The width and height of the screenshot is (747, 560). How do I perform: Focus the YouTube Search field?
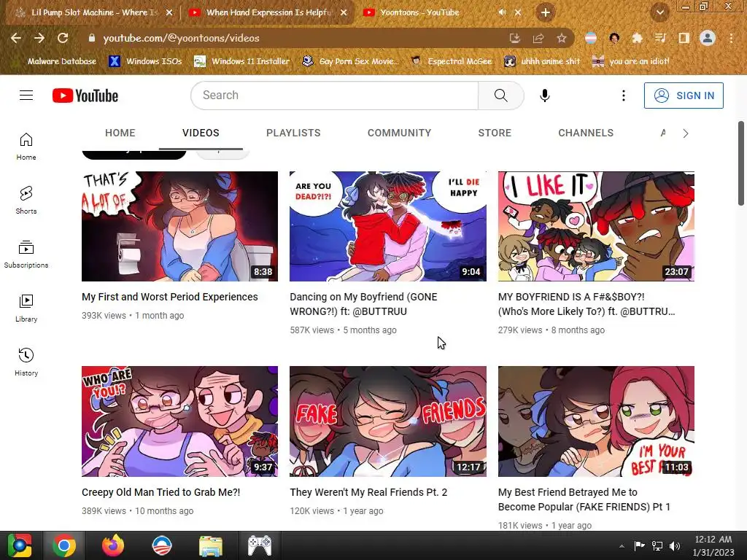tap(334, 96)
